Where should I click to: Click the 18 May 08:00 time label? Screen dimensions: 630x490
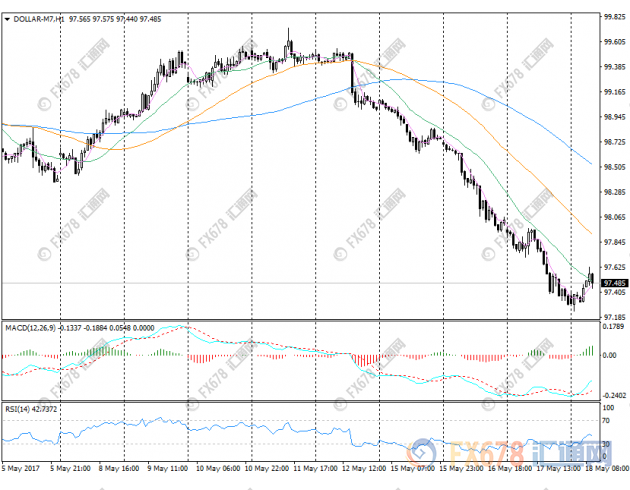pos(607,468)
